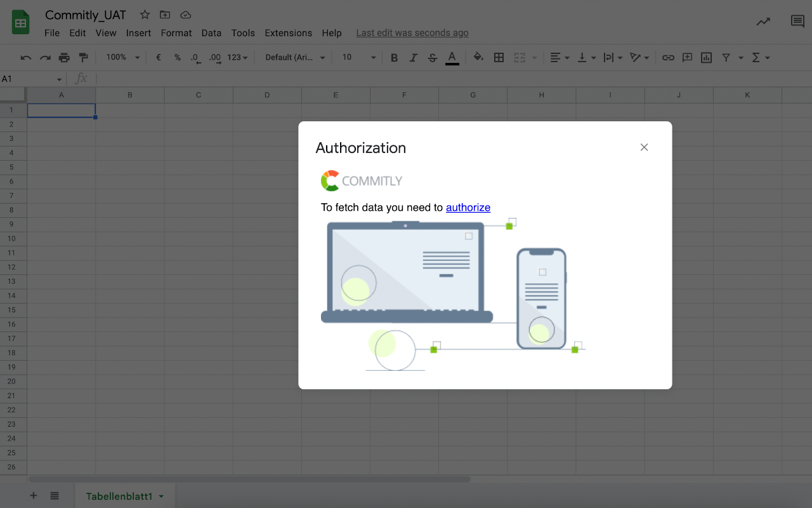Screen dimensions: 812x508
Task: Open the activity dashboard trend icon
Action: pyautogui.click(x=763, y=22)
